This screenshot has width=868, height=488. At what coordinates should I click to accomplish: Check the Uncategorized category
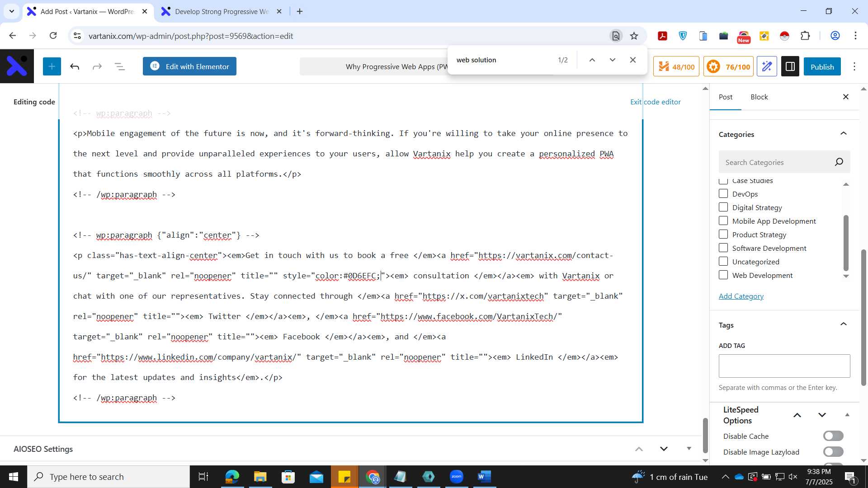coord(723,262)
